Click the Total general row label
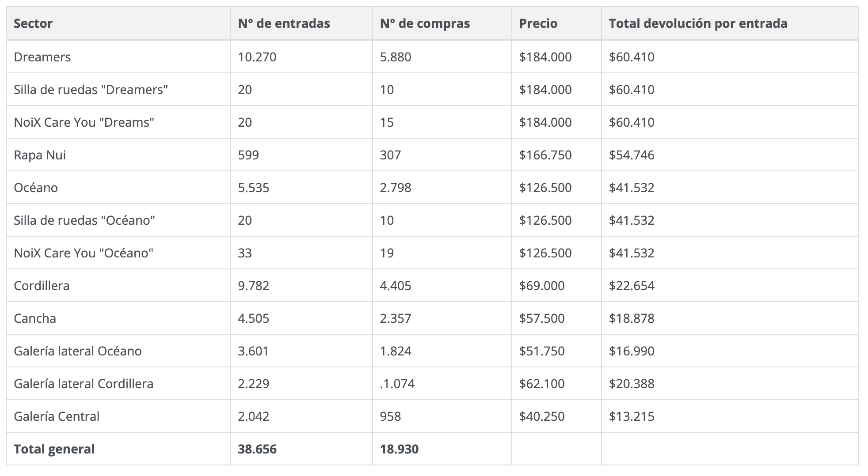The image size is (868, 476). [x=54, y=449]
